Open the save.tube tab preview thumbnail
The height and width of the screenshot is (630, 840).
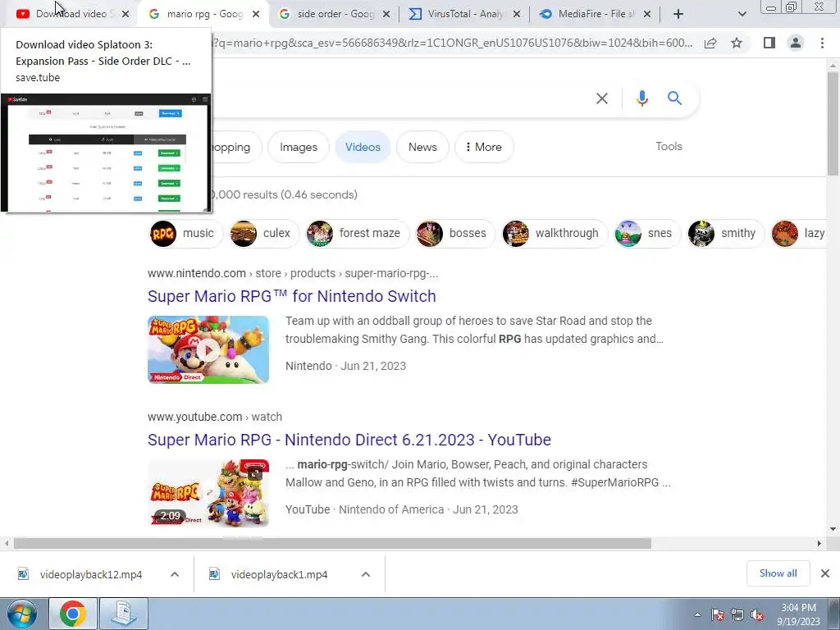pos(106,153)
